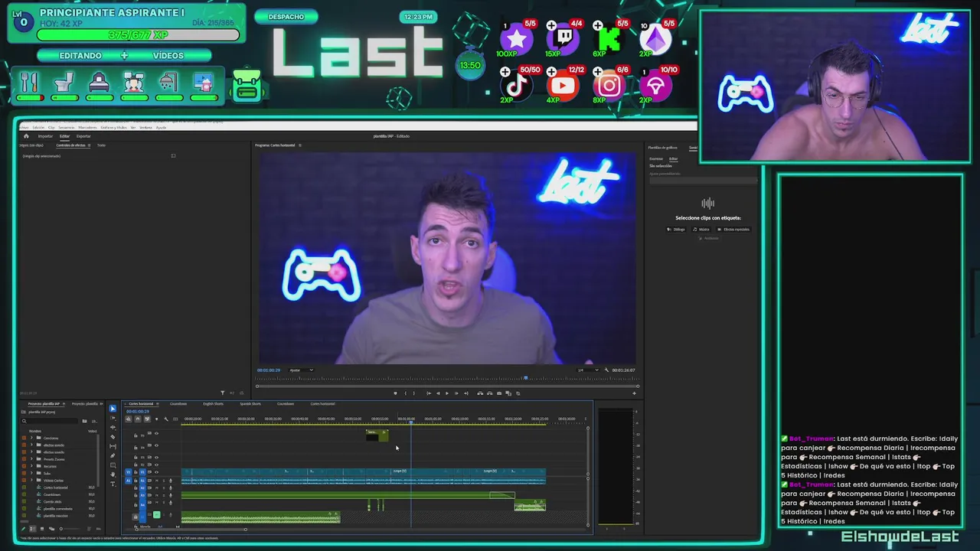The height and width of the screenshot is (551, 980).
Task: Click the Extract button
Action: tap(490, 393)
